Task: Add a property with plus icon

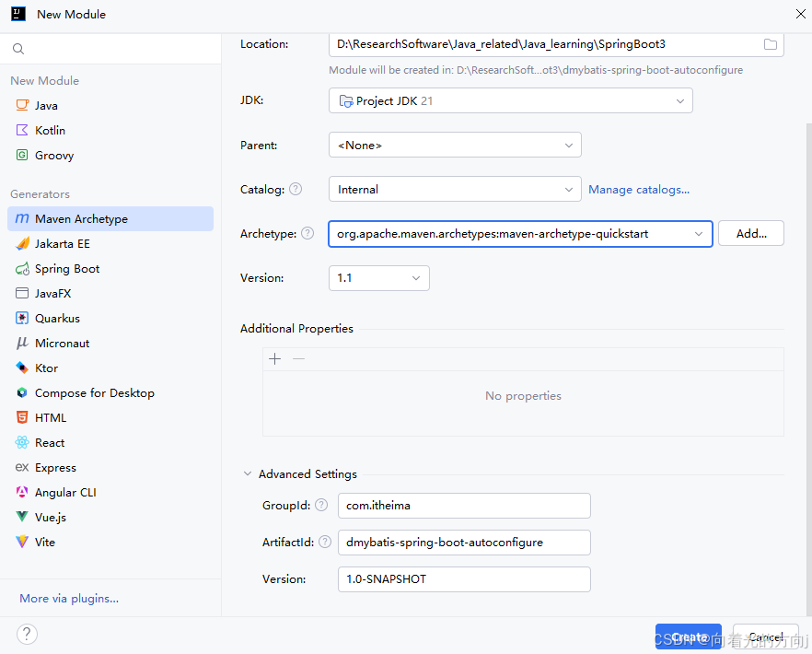Action: [274, 359]
